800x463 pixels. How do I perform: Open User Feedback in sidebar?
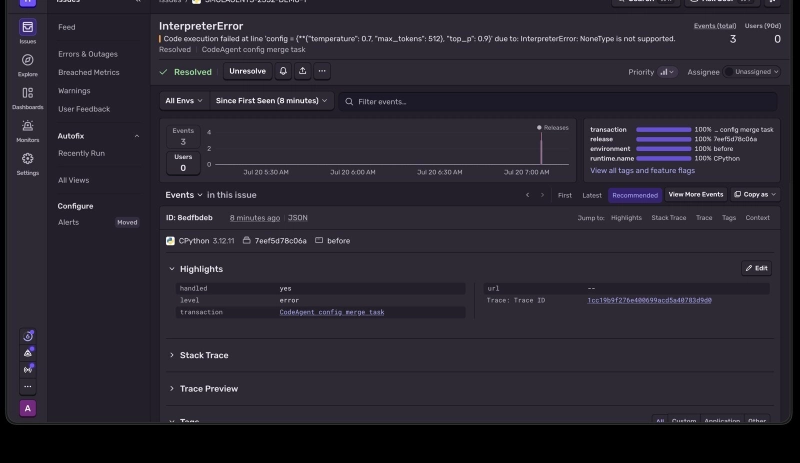pyautogui.click(x=84, y=109)
